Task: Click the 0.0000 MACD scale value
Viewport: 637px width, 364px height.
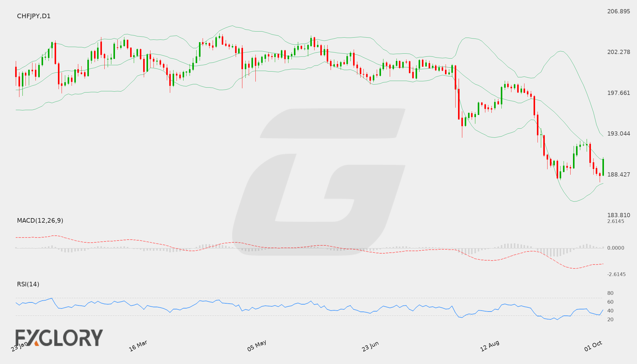Action: coord(616,248)
